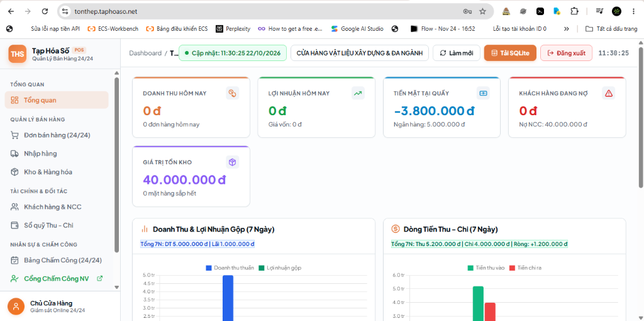644x321 pixels.
Task: Open the profile avatar in browser toolbar
Action: tap(616, 11)
